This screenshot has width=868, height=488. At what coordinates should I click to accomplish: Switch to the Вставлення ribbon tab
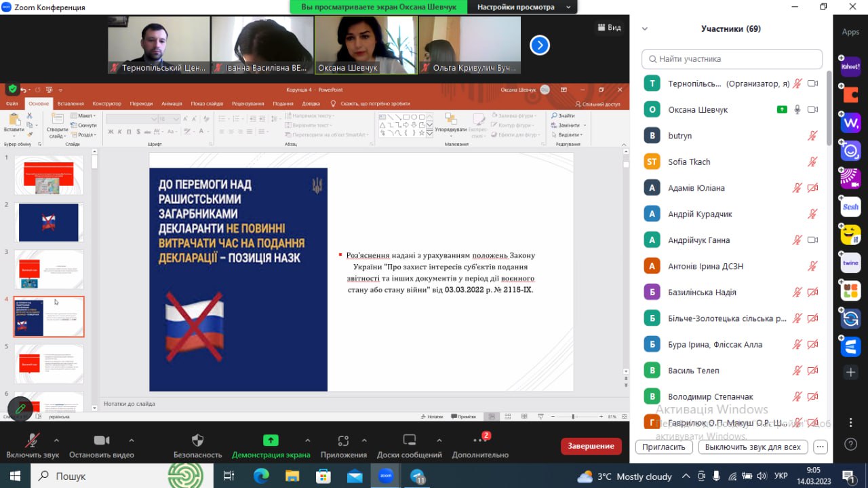[x=71, y=104]
